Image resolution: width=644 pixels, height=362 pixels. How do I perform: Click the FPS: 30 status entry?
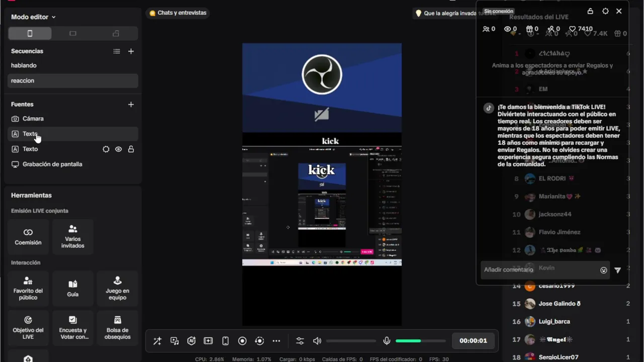pos(439,359)
